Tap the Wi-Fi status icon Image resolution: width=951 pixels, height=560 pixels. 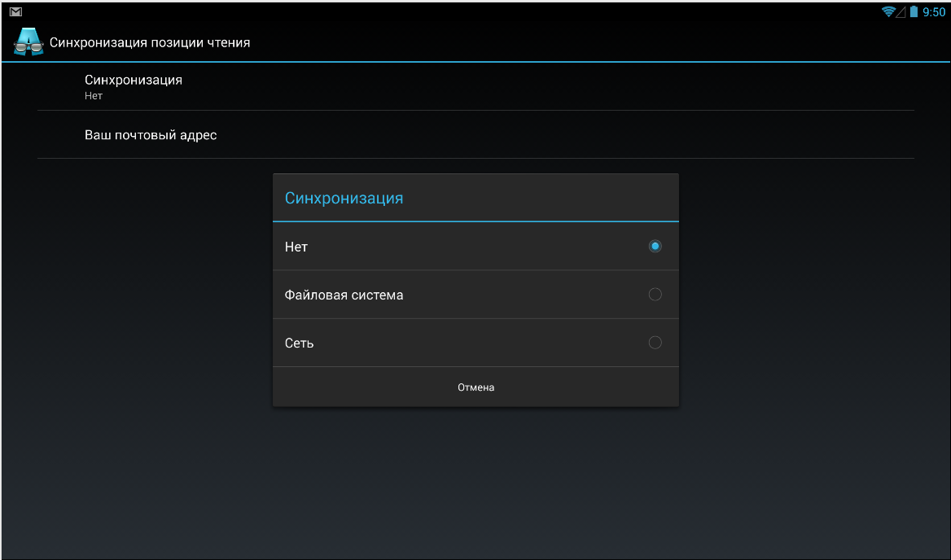tap(888, 11)
